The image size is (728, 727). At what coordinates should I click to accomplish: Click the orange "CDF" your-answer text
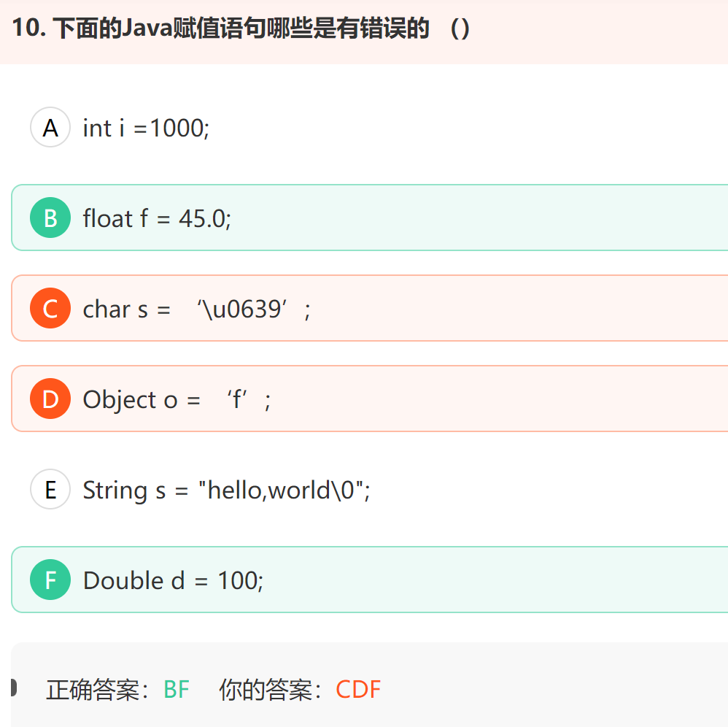(x=358, y=690)
